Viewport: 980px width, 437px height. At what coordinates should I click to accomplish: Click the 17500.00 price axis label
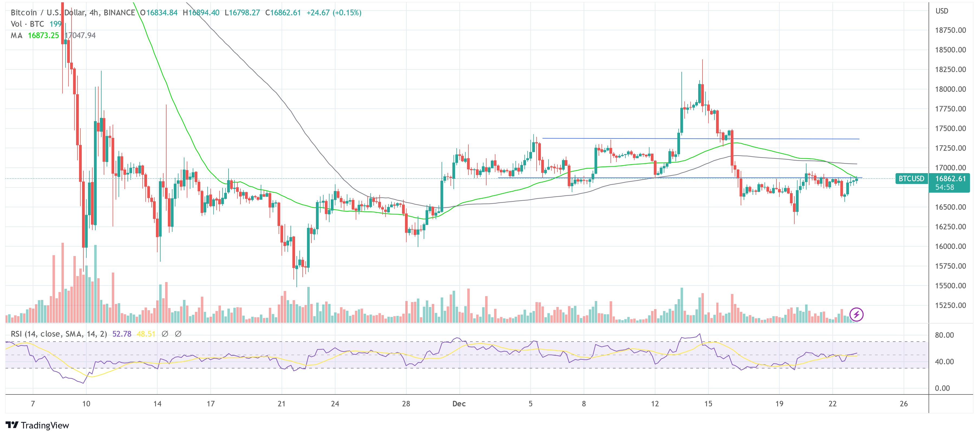click(x=950, y=128)
